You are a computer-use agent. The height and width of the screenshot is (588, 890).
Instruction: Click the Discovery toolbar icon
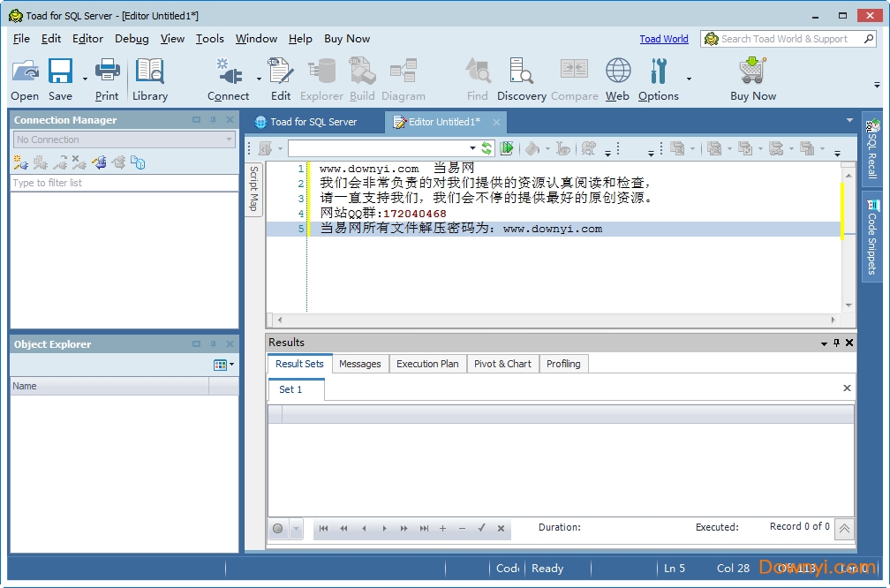521,72
